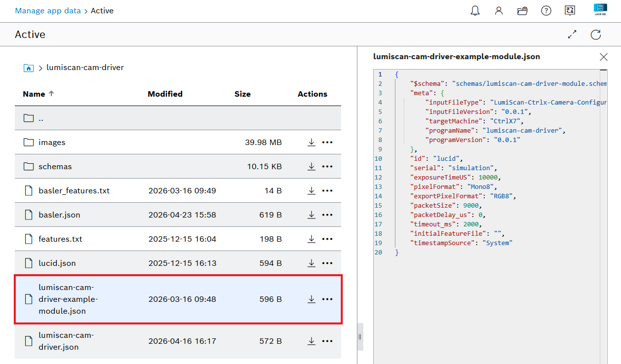
Task: Open the notifications bell icon
Action: (x=475, y=11)
